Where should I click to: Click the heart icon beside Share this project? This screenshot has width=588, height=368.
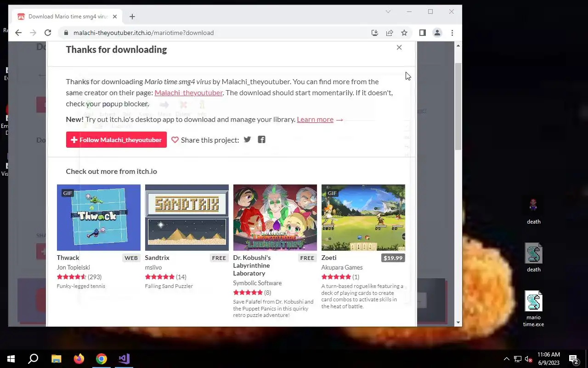click(x=175, y=140)
